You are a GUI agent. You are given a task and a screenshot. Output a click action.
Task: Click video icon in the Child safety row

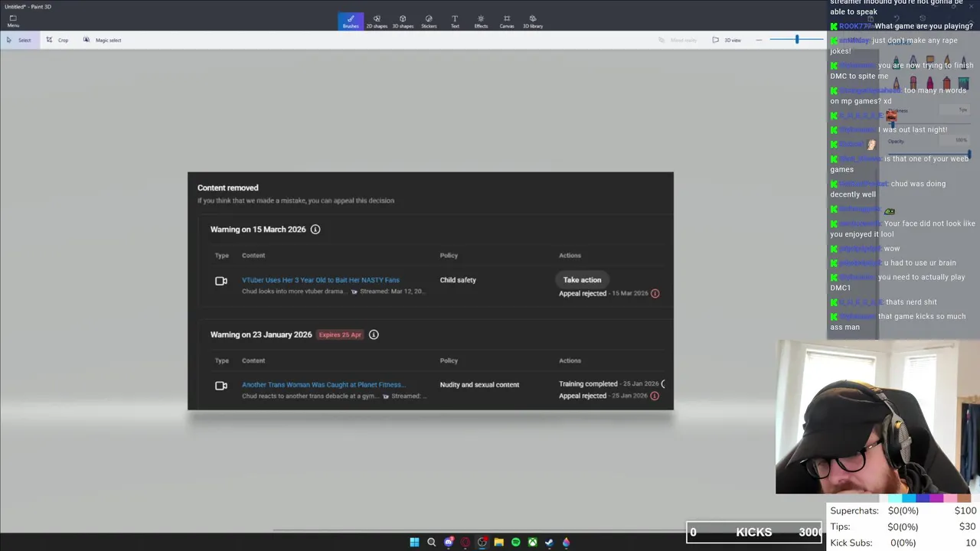tap(221, 281)
